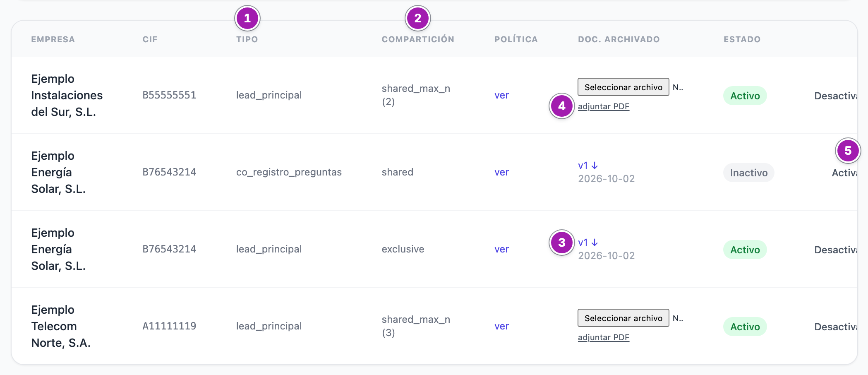Deactivate Ejemplo Telecom Norte row
Image resolution: width=868 pixels, height=375 pixels.
836,327
